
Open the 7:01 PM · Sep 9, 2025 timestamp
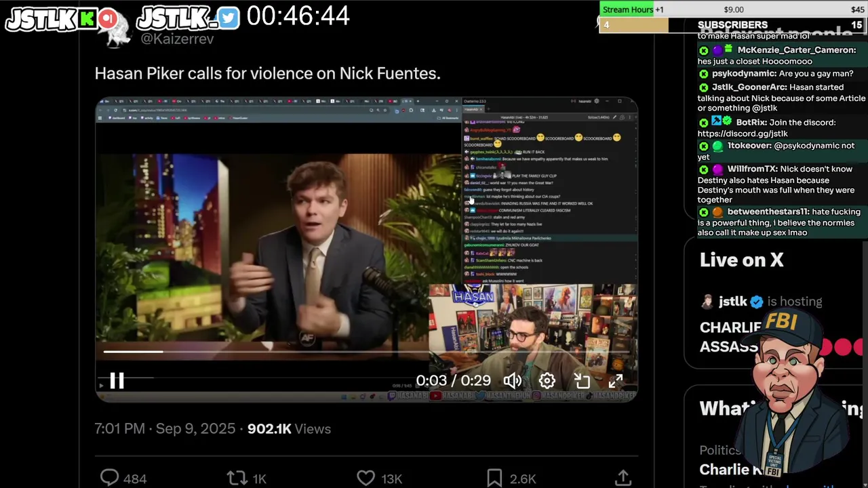165,429
